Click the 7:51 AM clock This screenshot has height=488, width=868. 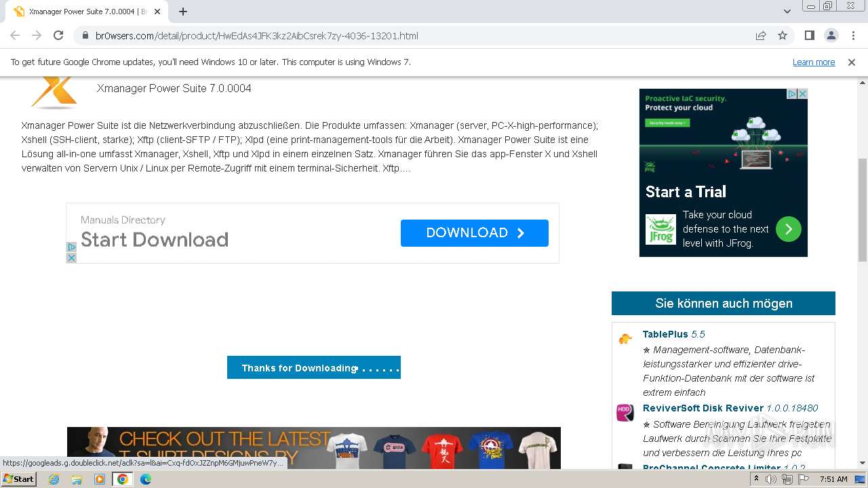[833, 479]
